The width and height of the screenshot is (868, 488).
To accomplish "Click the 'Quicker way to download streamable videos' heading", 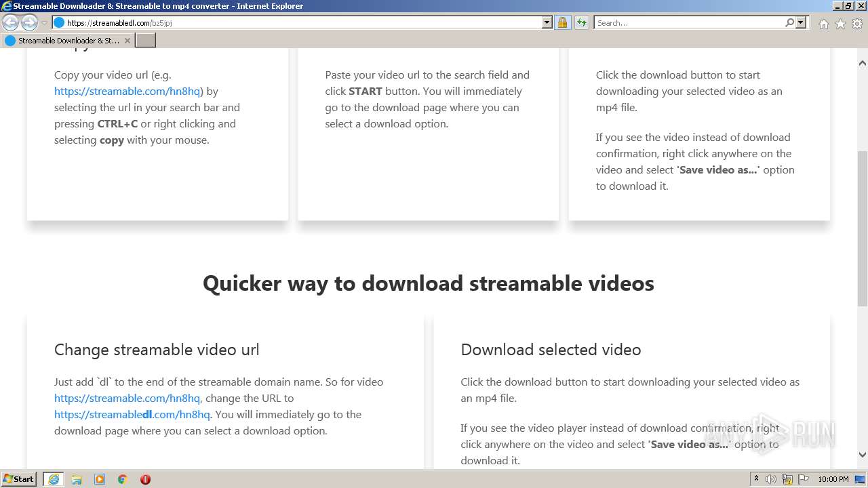I will (x=429, y=283).
